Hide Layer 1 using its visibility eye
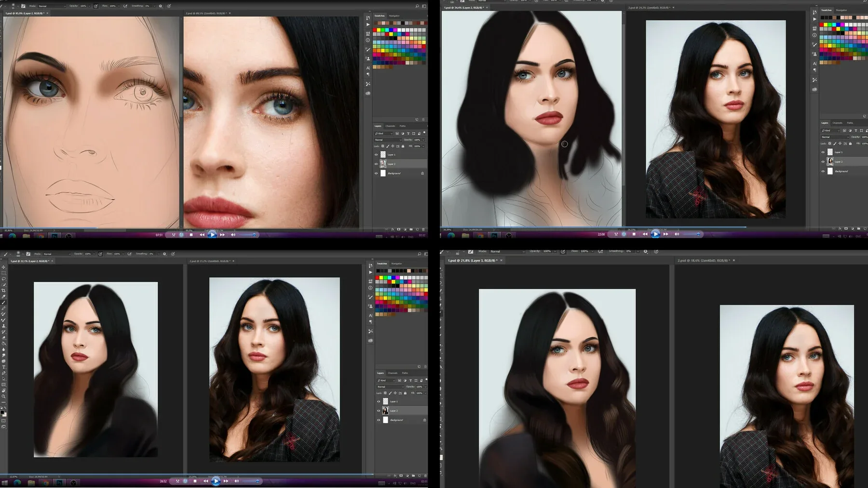The image size is (868, 488). pos(379,401)
